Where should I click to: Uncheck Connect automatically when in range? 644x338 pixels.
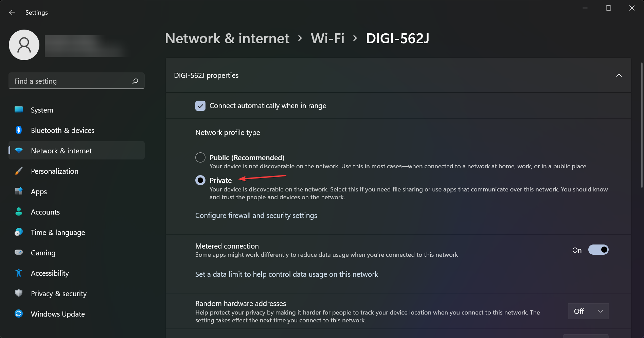(200, 106)
